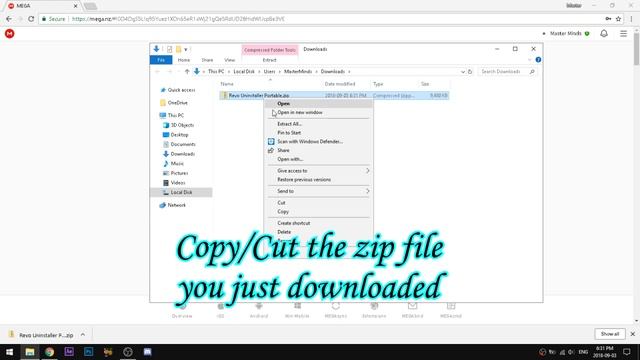Click the saved password key icon
The width and height of the screenshot is (640, 360).
coord(608,19)
